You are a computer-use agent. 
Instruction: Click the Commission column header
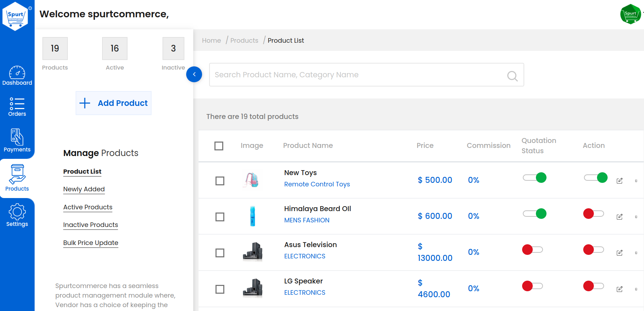[489, 145]
